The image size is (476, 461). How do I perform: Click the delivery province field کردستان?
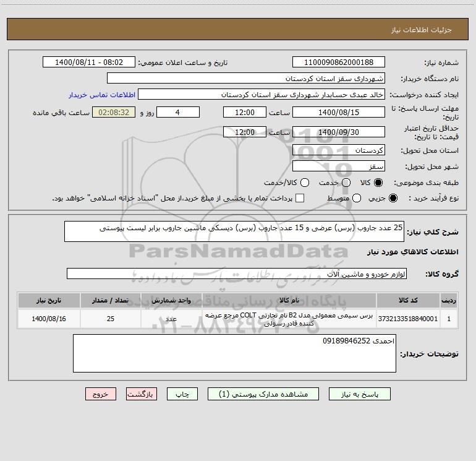point(339,150)
